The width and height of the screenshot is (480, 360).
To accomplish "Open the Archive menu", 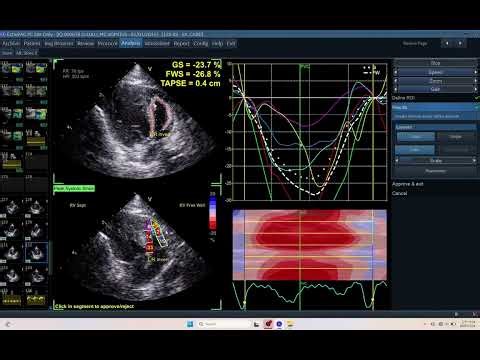I will coord(11,44).
